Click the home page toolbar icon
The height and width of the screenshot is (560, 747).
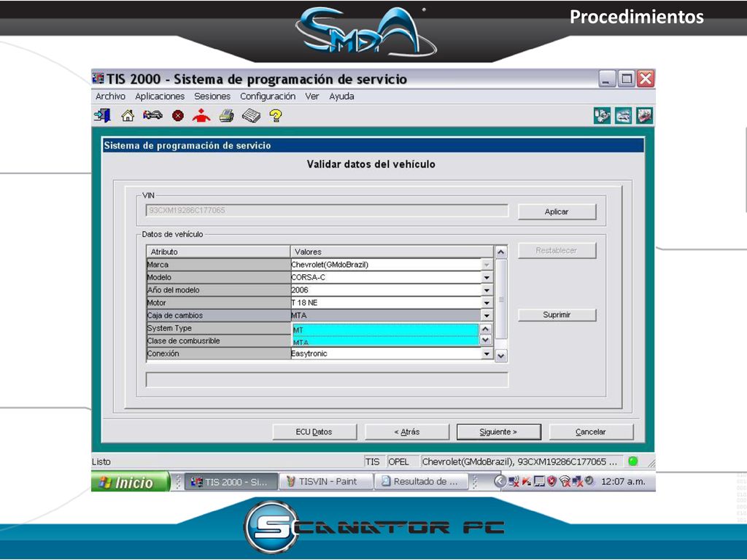pos(127,115)
